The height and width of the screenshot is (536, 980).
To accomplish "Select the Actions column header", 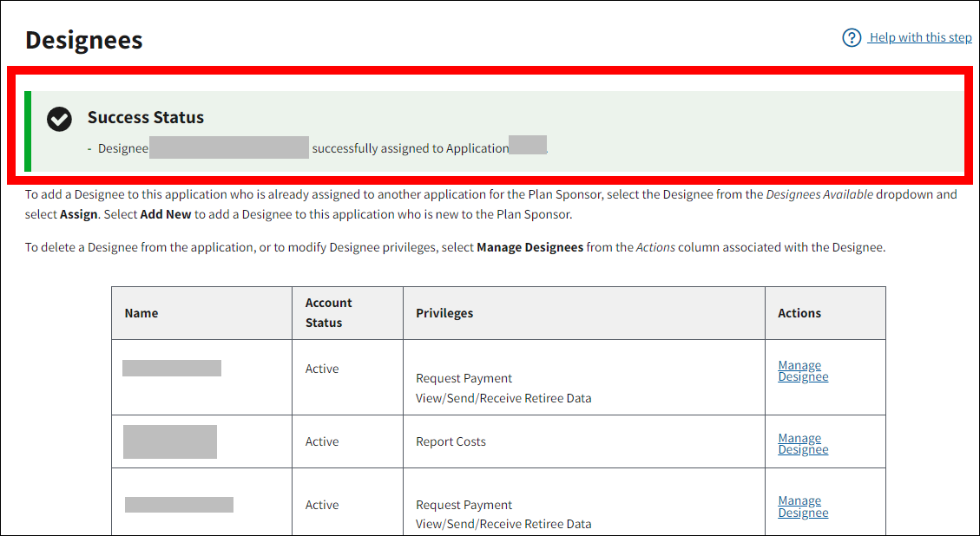I will click(799, 313).
